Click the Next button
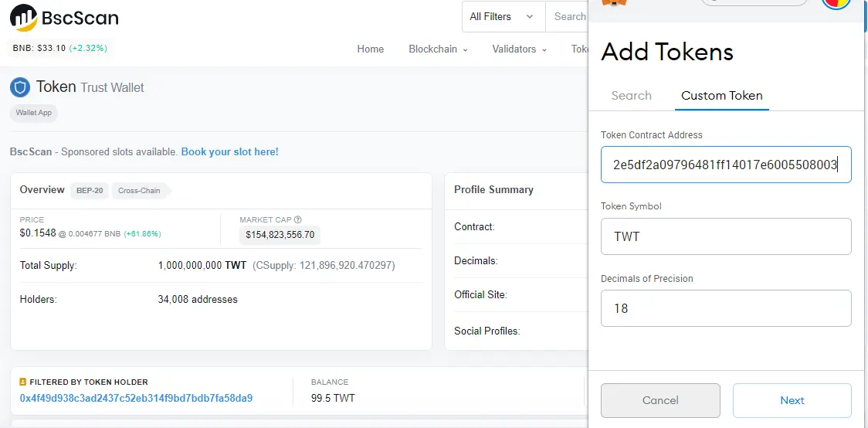 tap(792, 400)
